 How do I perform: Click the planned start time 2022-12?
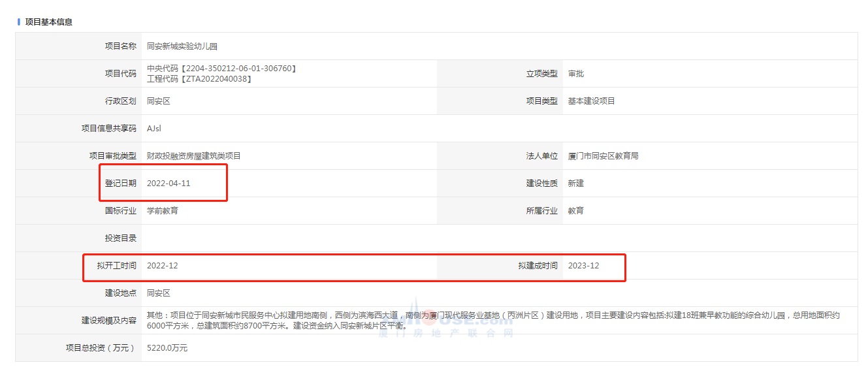[x=162, y=266]
